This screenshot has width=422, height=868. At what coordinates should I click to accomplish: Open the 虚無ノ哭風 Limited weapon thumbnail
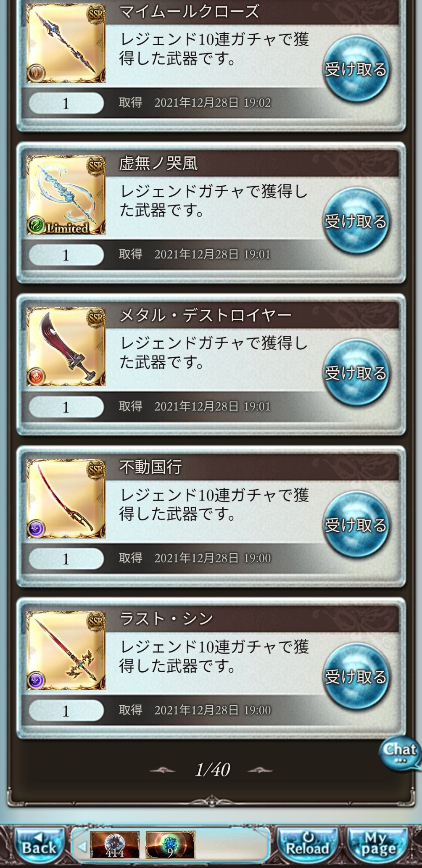(x=66, y=195)
